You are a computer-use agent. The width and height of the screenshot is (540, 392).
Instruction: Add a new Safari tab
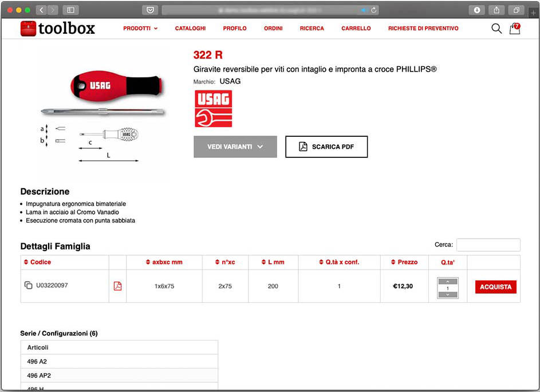click(533, 13)
